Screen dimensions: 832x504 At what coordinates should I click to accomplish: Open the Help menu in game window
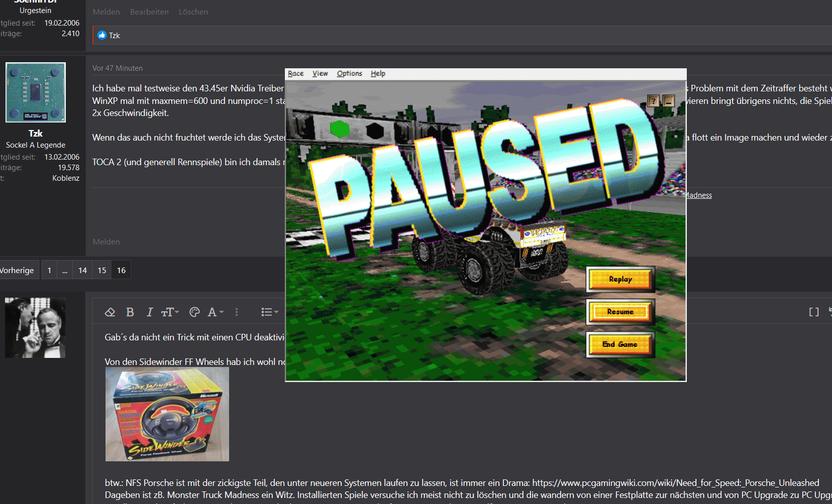378,74
